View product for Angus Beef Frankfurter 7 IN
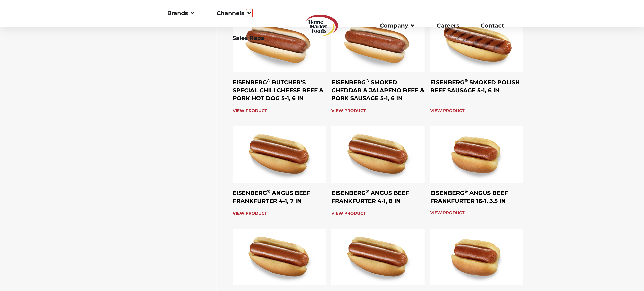The image size is (644, 291). pyautogui.click(x=250, y=213)
